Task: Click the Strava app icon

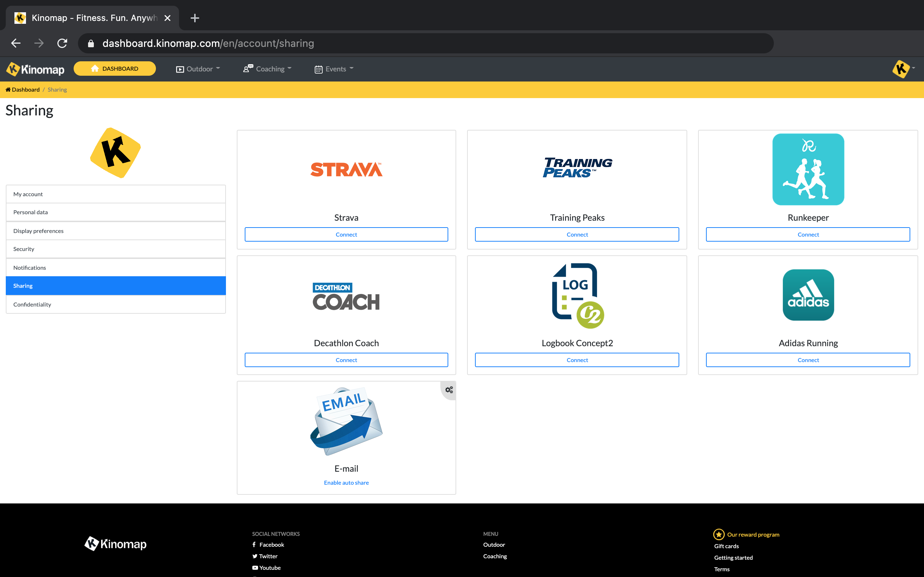Action: pyautogui.click(x=346, y=169)
